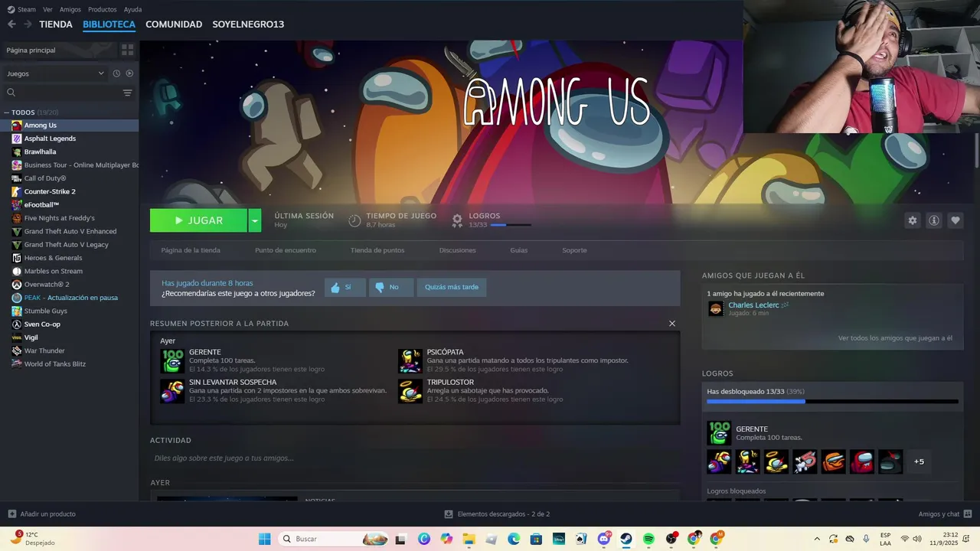Open the TIENDA section
The width and height of the screenshot is (980, 551).
(56, 24)
